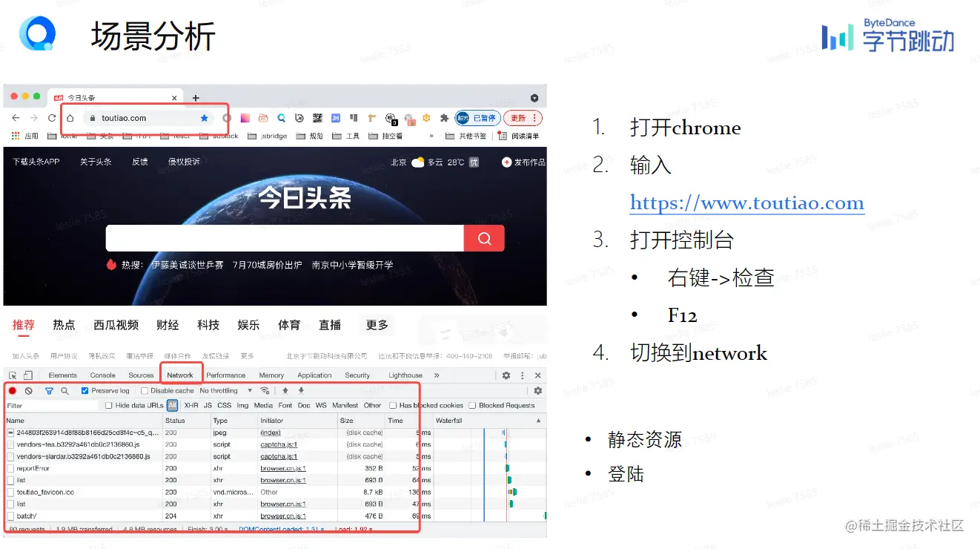Viewport: 980px width, 549px height.
Task: Check the Hide data URLs option
Action: pos(109,405)
